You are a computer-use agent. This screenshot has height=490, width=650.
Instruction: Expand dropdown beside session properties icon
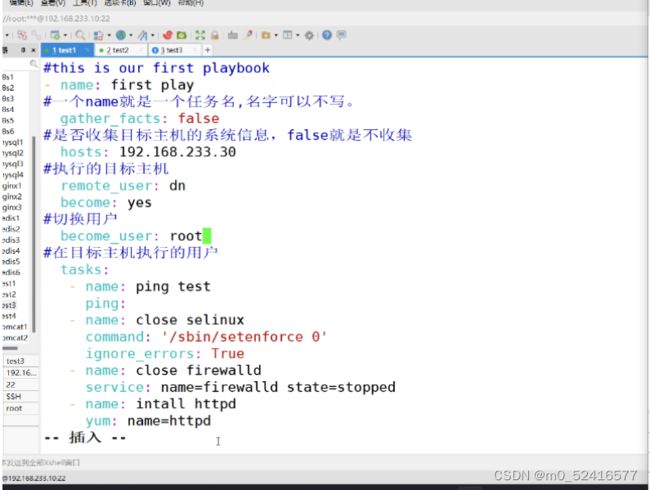click(65, 36)
